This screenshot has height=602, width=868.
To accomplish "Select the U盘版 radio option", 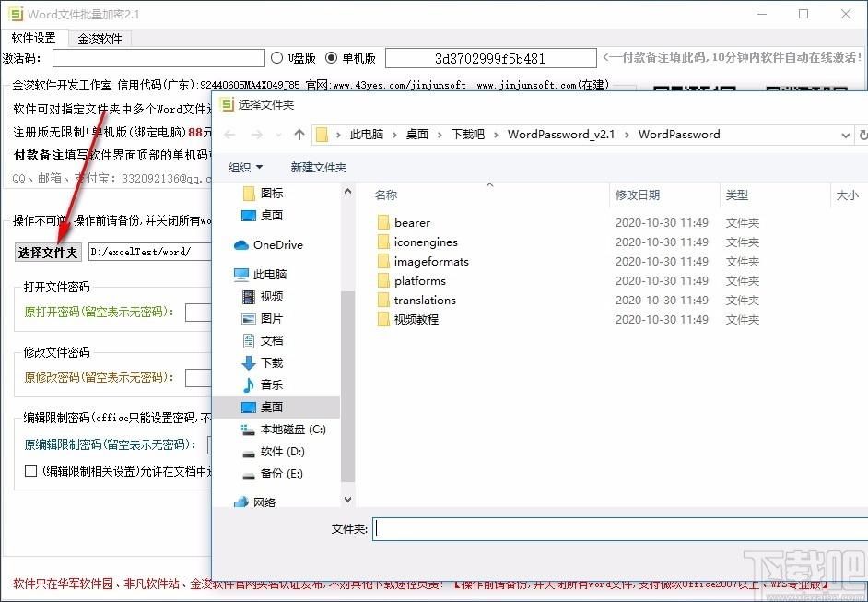I will (277, 58).
